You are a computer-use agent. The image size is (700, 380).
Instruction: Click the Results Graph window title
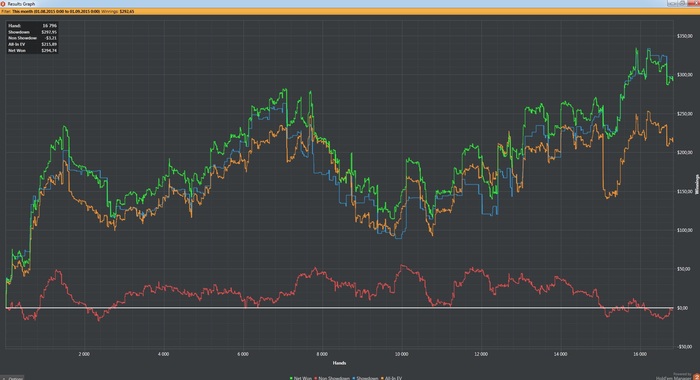click(x=21, y=4)
